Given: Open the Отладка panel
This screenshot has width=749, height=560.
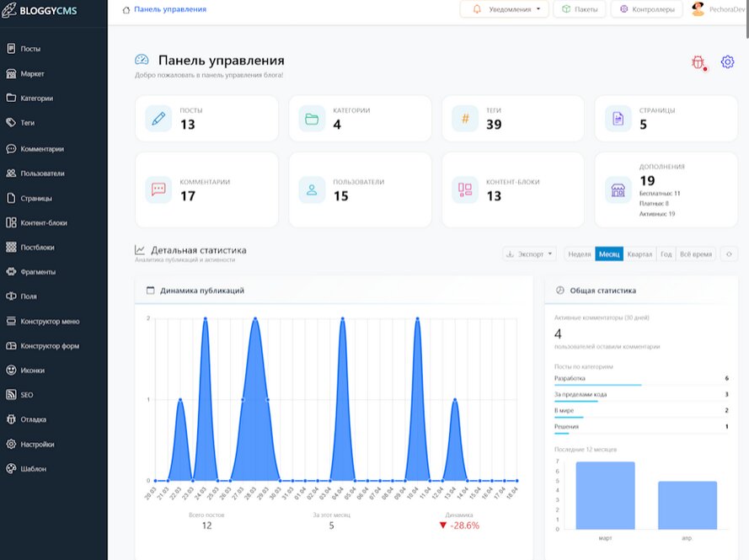Looking at the screenshot, I should (x=37, y=419).
